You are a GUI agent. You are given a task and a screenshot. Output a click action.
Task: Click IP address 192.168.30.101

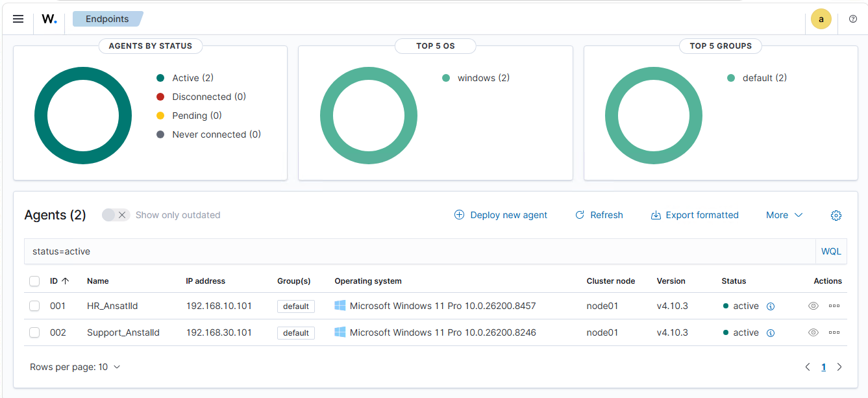[219, 332]
